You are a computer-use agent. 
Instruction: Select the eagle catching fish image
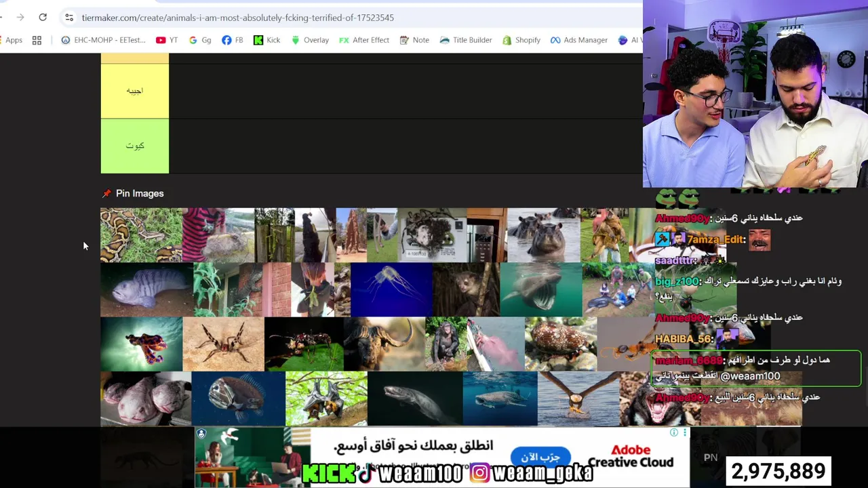click(578, 399)
